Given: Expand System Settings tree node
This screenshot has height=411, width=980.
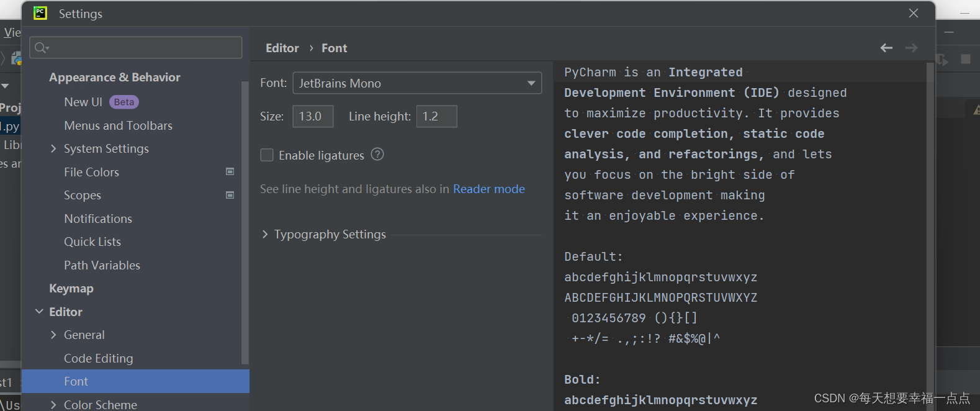Looking at the screenshot, I should click(x=53, y=148).
